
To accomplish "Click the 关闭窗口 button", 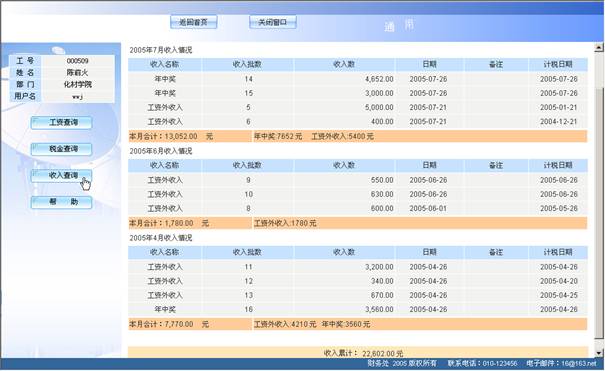I will pyautogui.click(x=273, y=22).
